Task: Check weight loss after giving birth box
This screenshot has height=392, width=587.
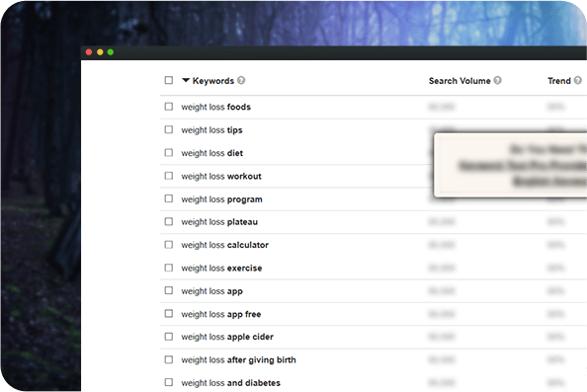Action: point(169,359)
